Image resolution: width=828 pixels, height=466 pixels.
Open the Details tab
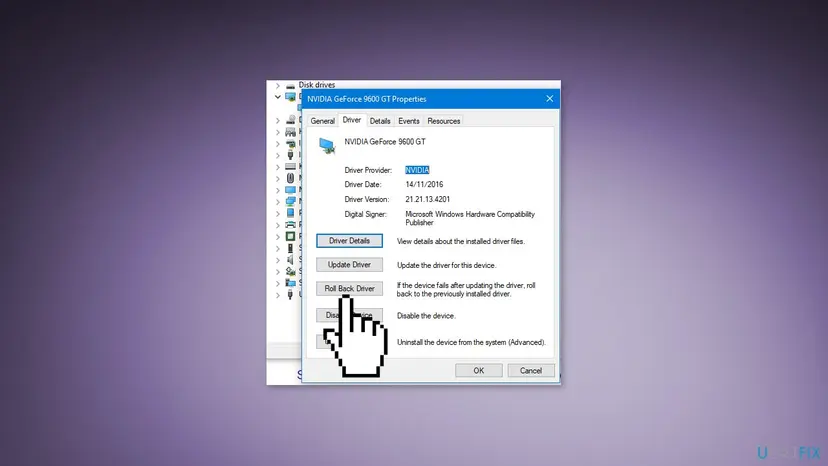coord(380,121)
